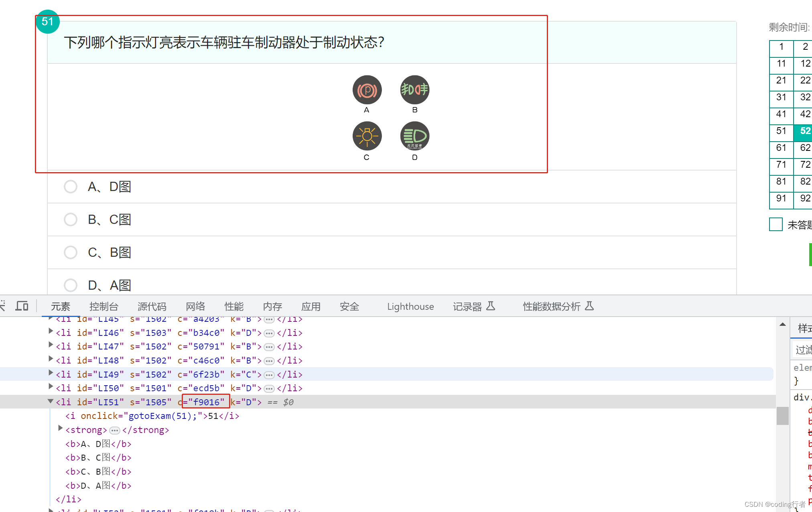The width and height of the screenshot is (812, 512).
Task: Click question number 61 in navigation grid
Action: [x=781, y=148]
